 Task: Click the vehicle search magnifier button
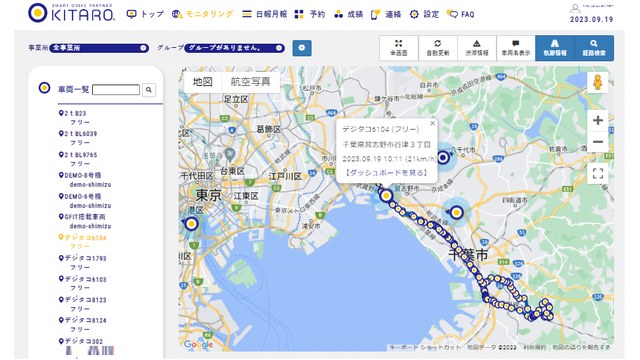[x=149, y=89]
